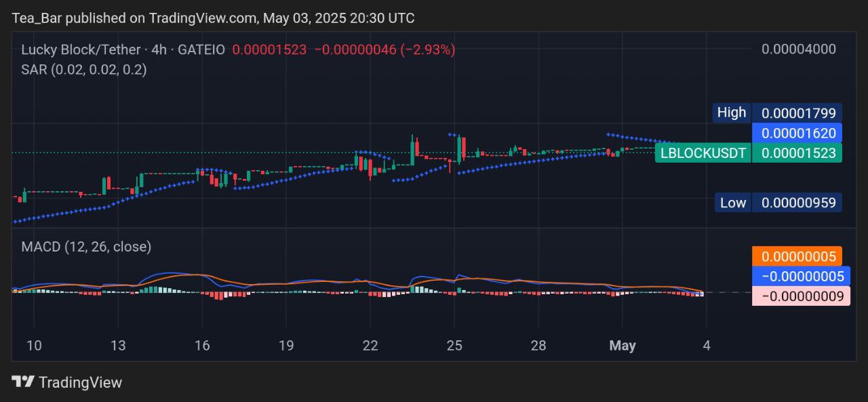Click date label 4 on time axis
The image size is (868, 402).
[707, 346]
